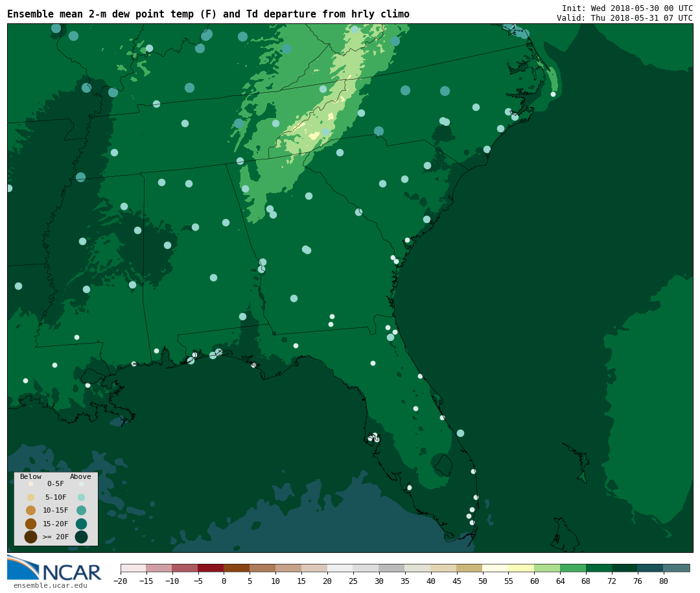This screenshot has height=593, width=700.
Task: Select the '>= 20F' legend label
Action: point(55,537)
